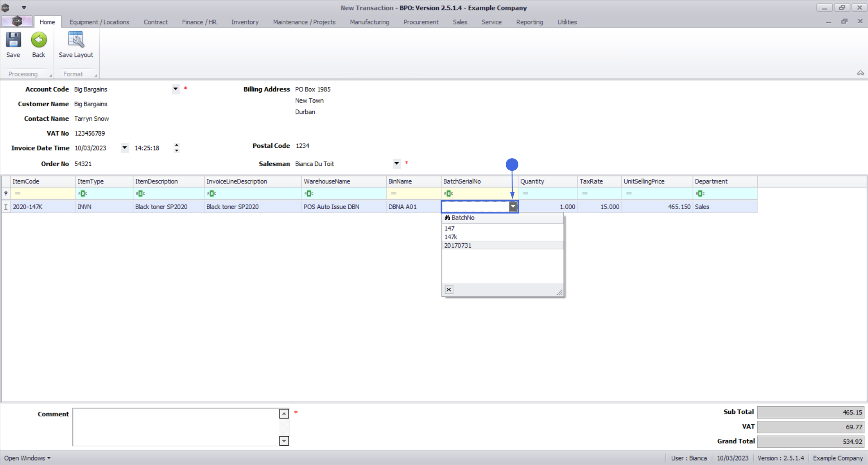Click the InvoiceLineDescription filter operator icon
Viewport: 868px width, 465px height.
[212, 193]
